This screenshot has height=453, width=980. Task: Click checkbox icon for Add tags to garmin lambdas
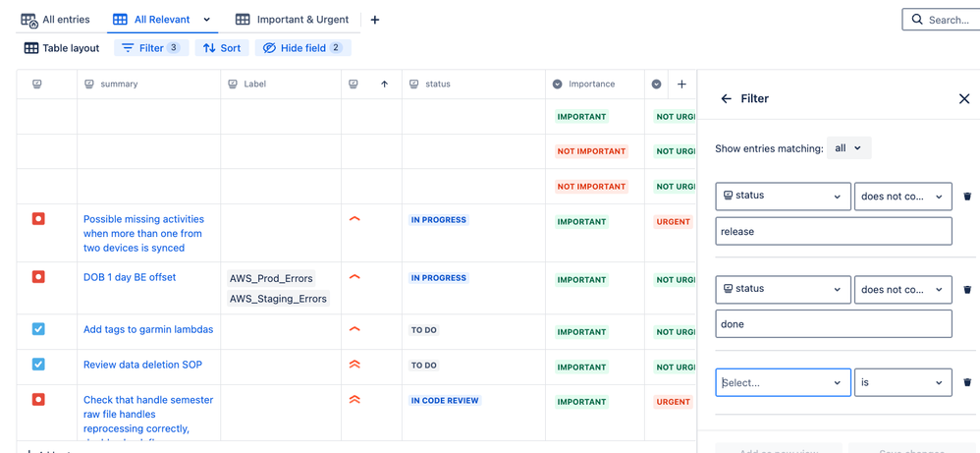tap(38, 329)
